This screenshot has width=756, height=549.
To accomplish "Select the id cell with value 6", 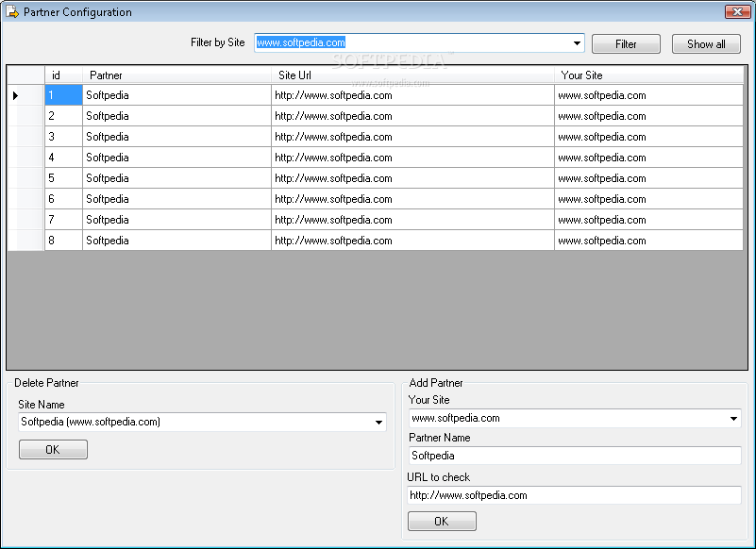I will coord(63,199).
